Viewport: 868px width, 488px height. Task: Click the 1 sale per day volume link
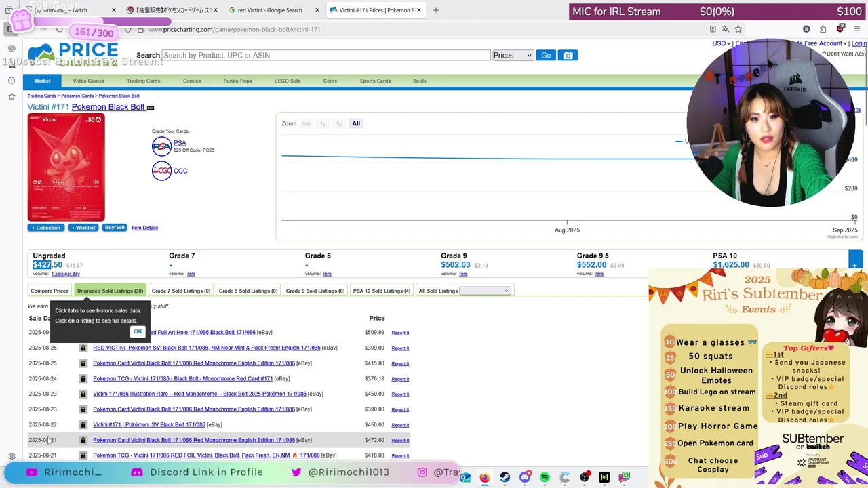[66, 274]
